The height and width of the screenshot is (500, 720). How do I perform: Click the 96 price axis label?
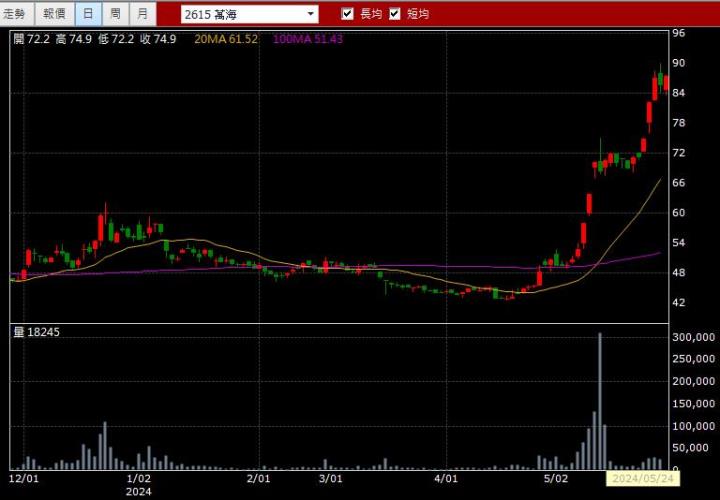click(x=678, y=33)
